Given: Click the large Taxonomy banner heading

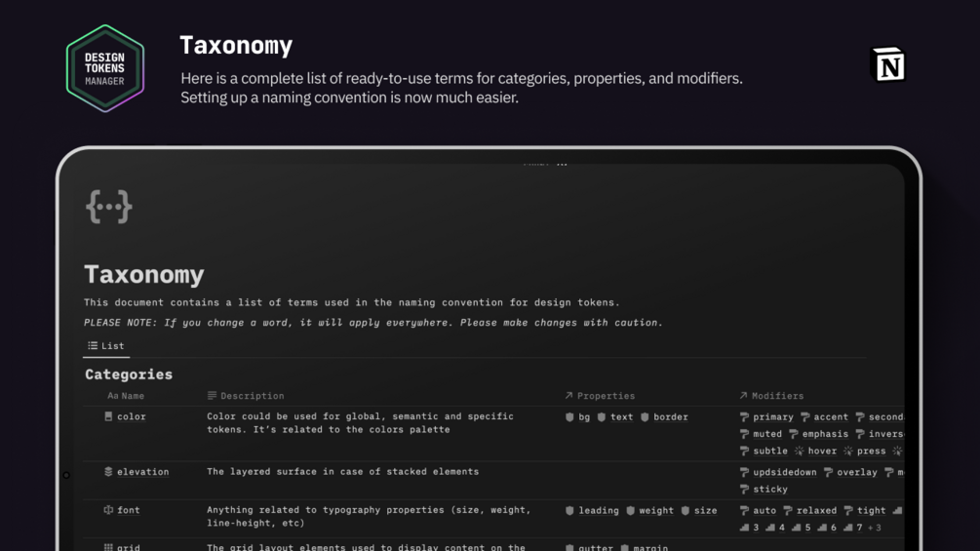Looking at the screenshot, I should click(x=236, y=46).
